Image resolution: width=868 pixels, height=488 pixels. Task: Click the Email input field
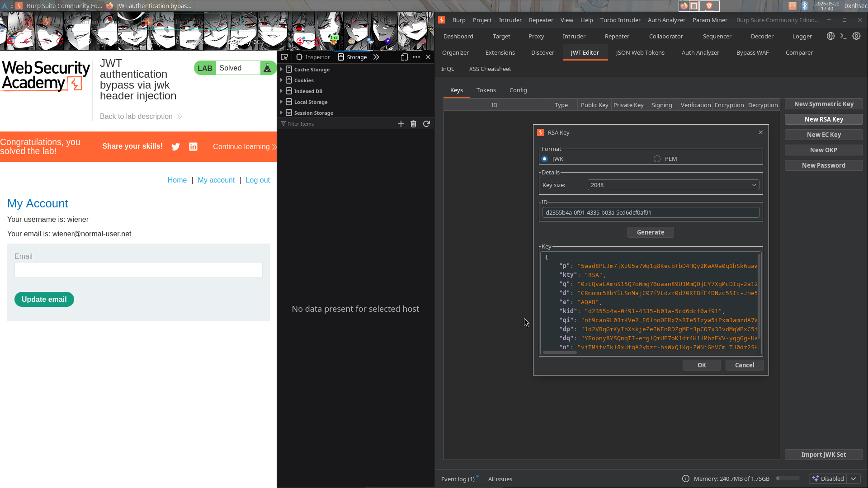click(x=138, y=270)
